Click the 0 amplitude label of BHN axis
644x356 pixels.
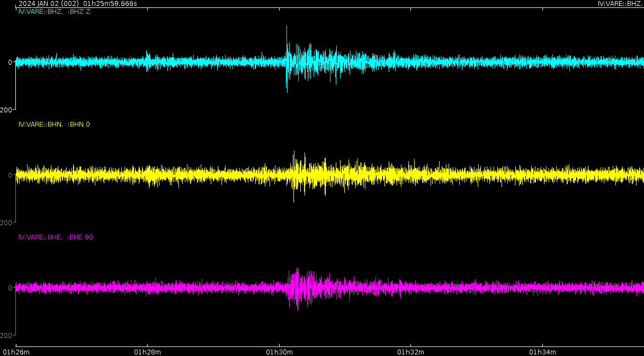click(10, 175)
